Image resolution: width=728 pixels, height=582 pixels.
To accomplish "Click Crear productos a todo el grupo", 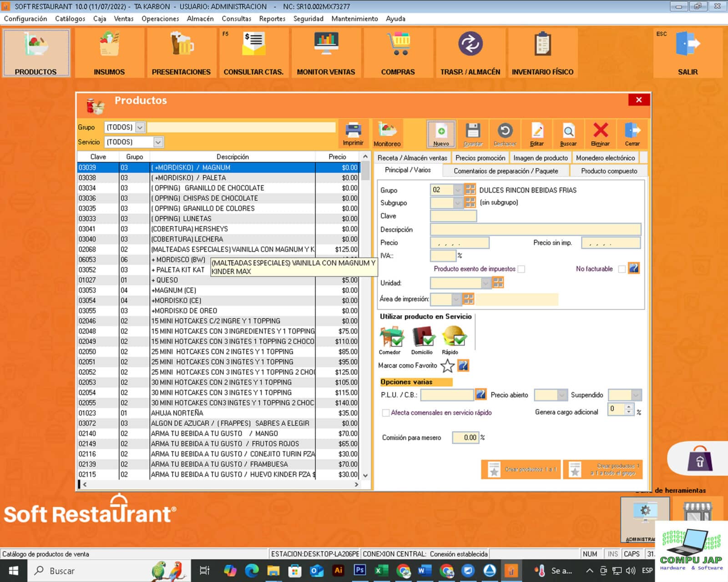I will (603, 469).
